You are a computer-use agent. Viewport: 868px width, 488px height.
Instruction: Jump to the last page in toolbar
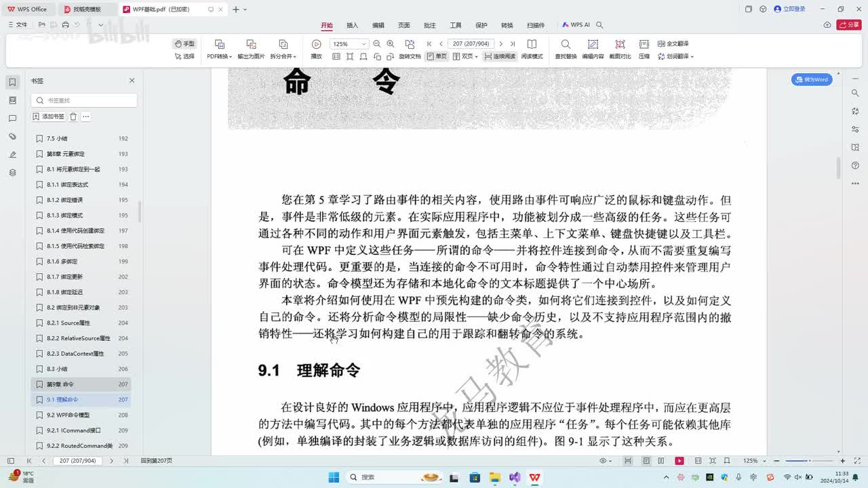pyautogui.click(x=512, y=44)
